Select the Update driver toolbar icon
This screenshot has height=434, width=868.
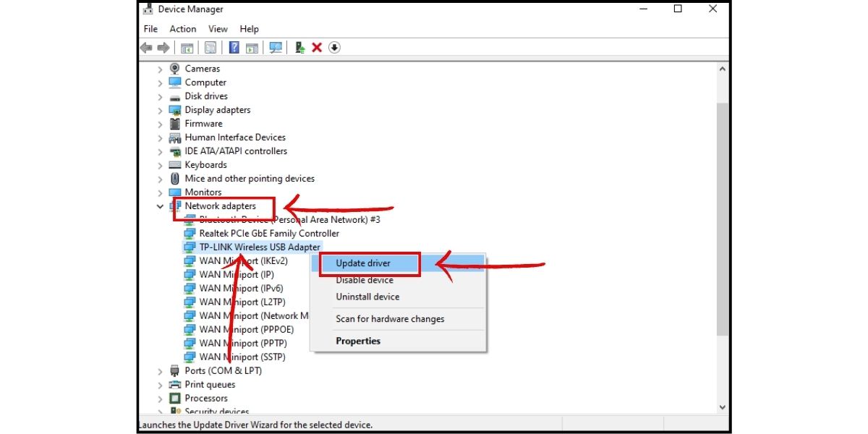(299, 47)
